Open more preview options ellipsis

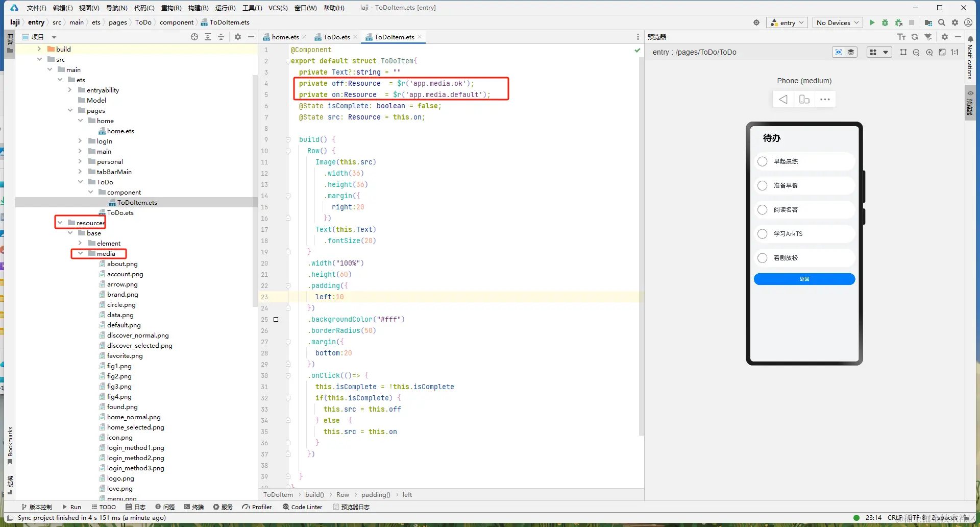pyautogui.click(x=825, y=99)
